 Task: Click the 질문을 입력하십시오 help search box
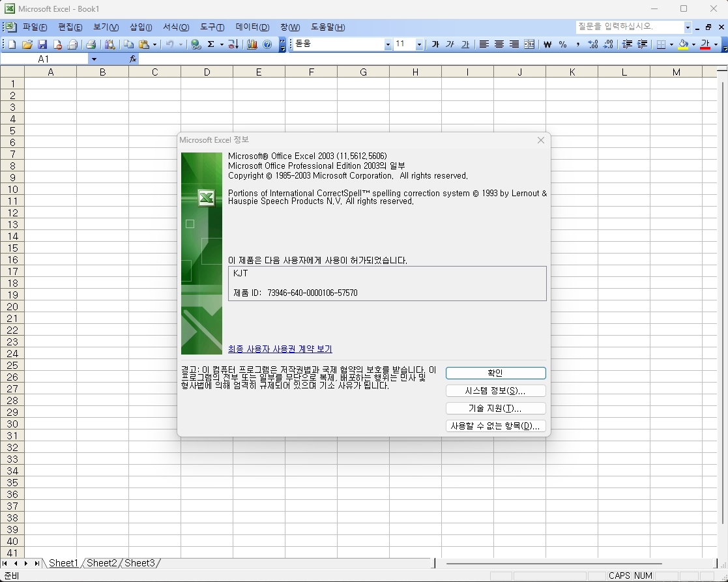coord(629,27)
